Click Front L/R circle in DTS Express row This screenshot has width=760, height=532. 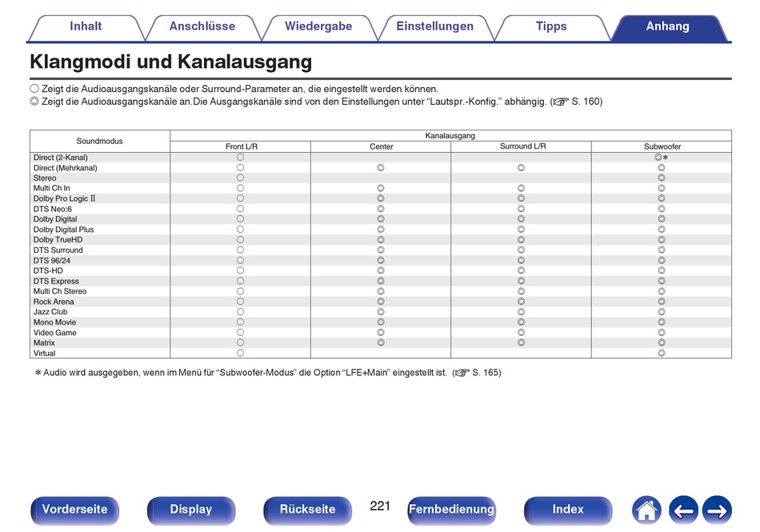[241, 281]
